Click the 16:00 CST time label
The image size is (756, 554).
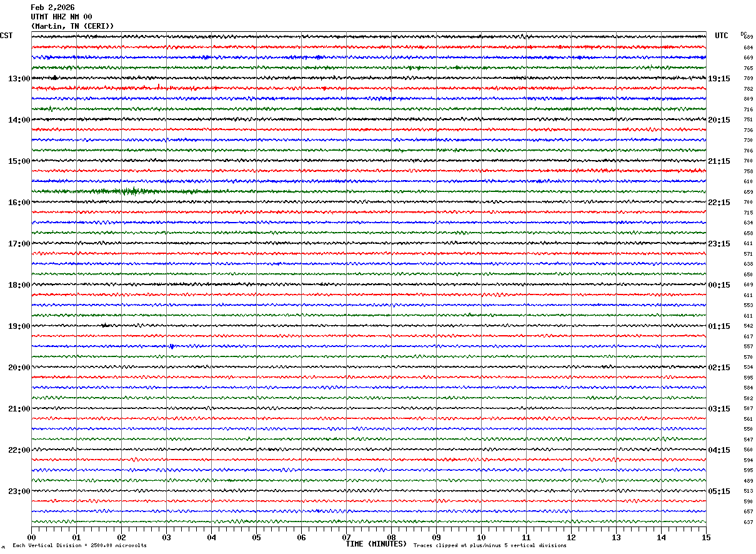click(19, 203)
